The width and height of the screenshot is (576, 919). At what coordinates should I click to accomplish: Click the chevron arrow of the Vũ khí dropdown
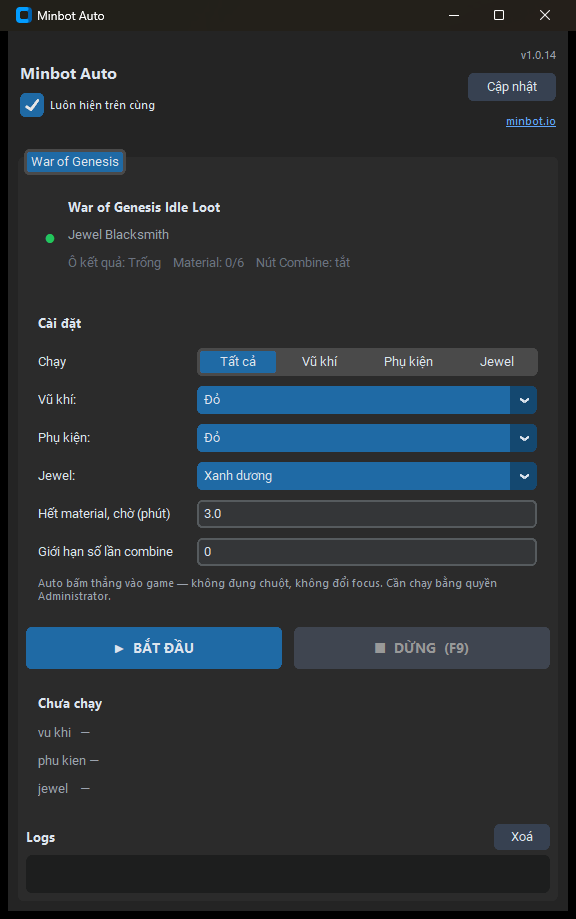click(524, 400)
